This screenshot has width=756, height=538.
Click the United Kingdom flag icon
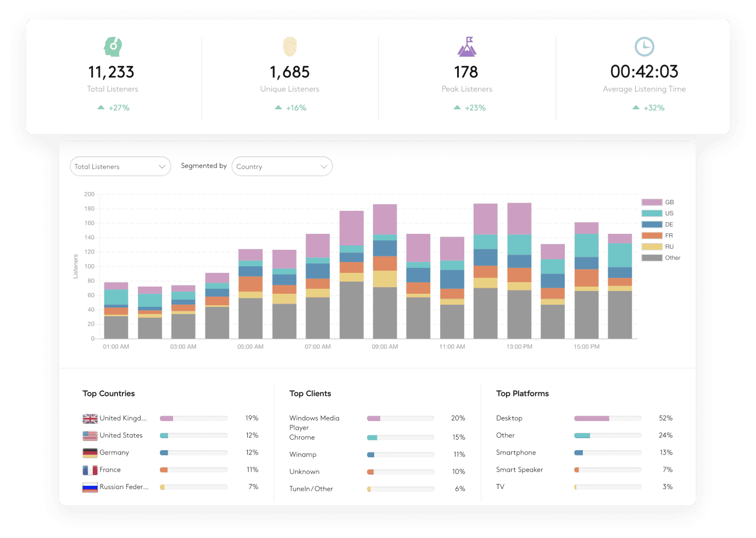pos(90,418)
